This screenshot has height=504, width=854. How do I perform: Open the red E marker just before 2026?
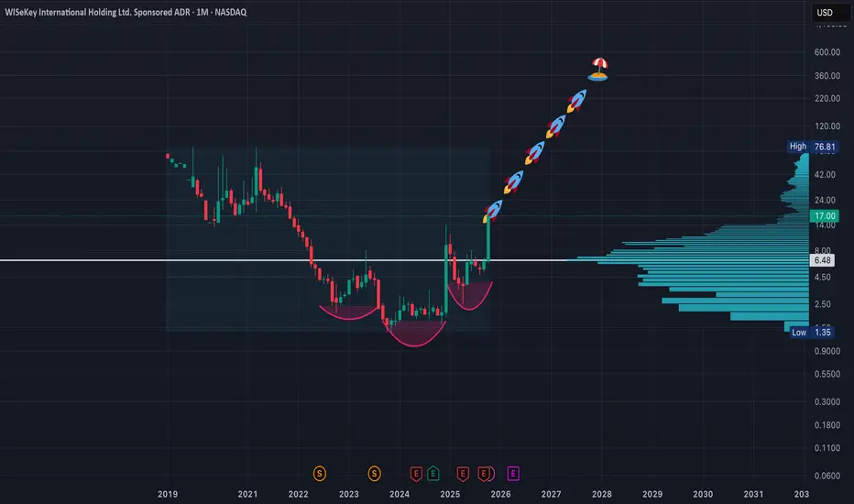coord(484,474)
